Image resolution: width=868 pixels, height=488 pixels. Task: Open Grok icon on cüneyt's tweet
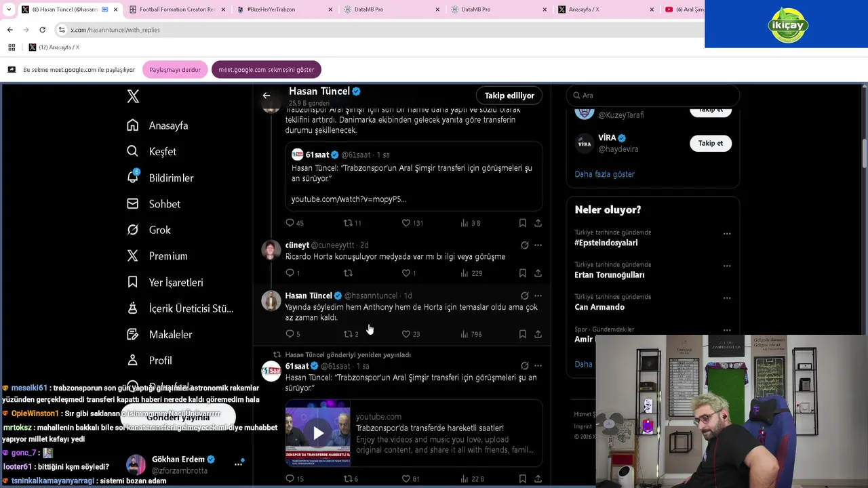[x=524, y=245]
